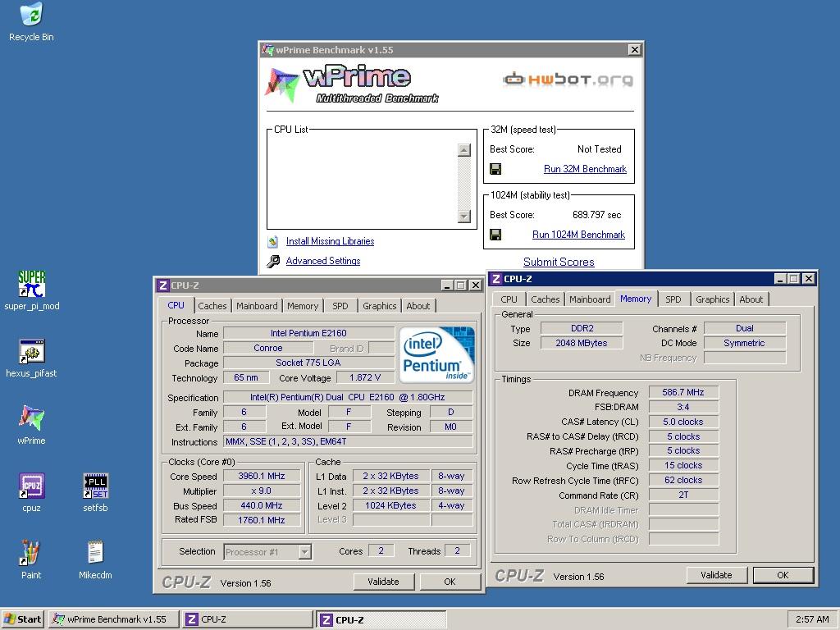Click Submit Scores link

559,262
